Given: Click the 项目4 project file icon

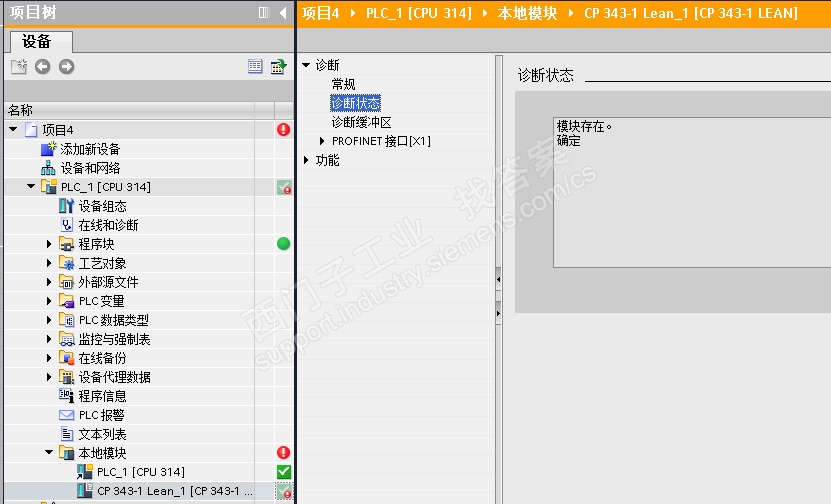Looking at the screenshot, I should click(32, 130).
